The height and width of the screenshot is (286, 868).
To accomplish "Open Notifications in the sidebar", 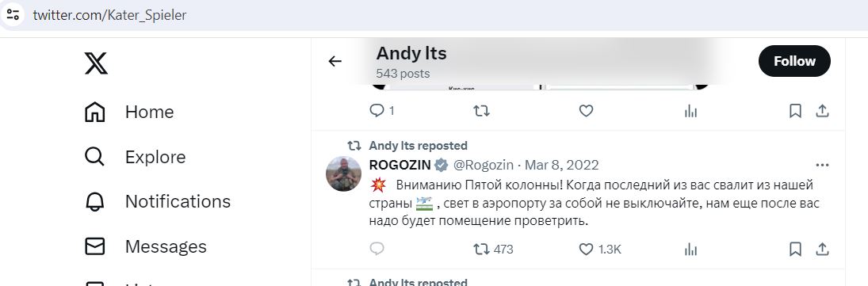I will pyautogui.click(x=157, y=201).
